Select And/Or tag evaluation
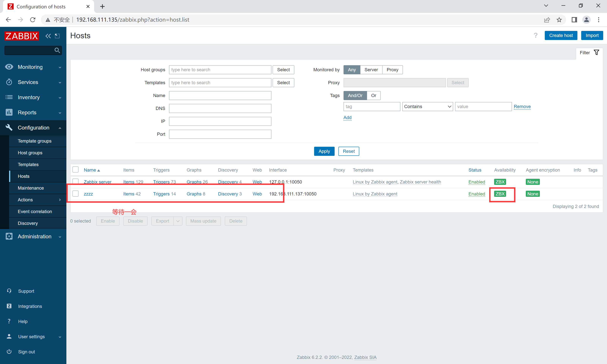607x364 pixels. pos(355,95)
